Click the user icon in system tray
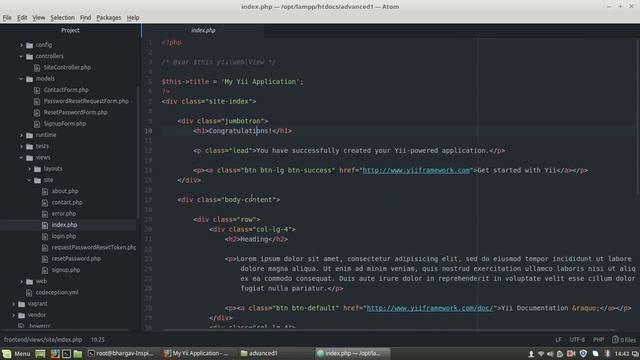640x360 pixels. click(531, 353)
